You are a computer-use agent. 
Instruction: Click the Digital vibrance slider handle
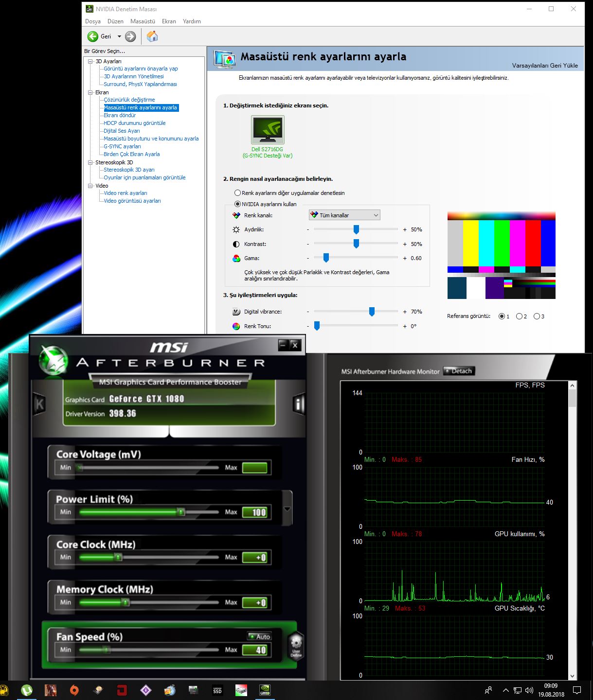(x=372, y=312)
